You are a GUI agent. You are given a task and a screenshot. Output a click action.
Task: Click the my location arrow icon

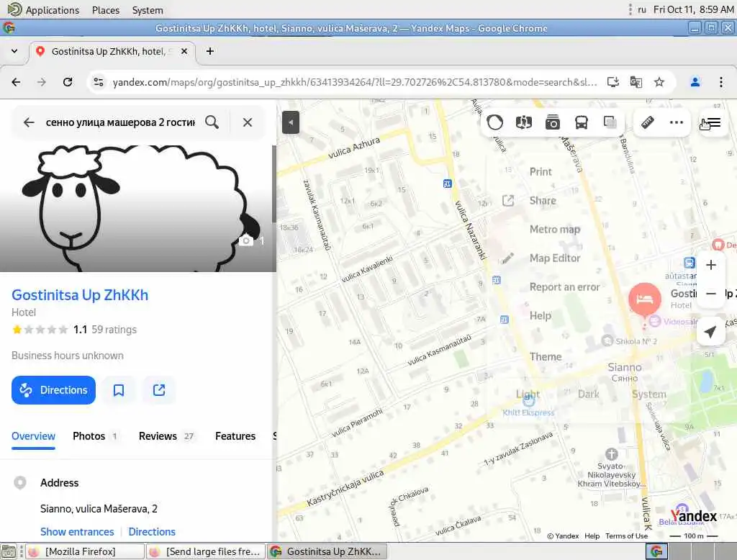[x=710, y=332]
